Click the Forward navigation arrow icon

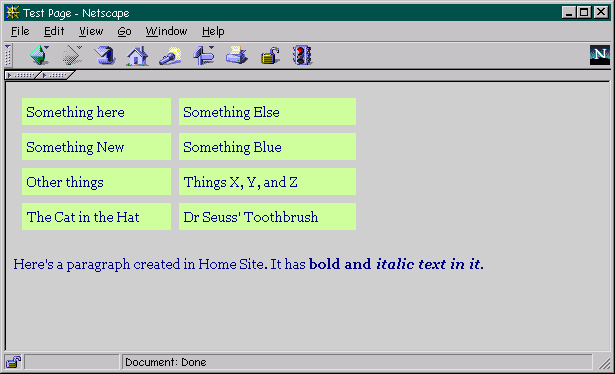coord(71,55)
